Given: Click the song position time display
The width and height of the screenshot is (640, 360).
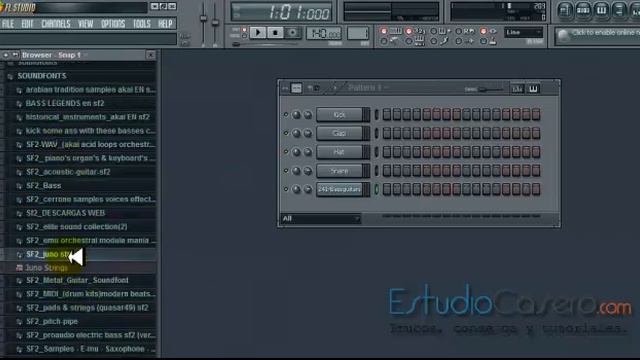Looking at the screenshot, I should [x=282, y=12].
